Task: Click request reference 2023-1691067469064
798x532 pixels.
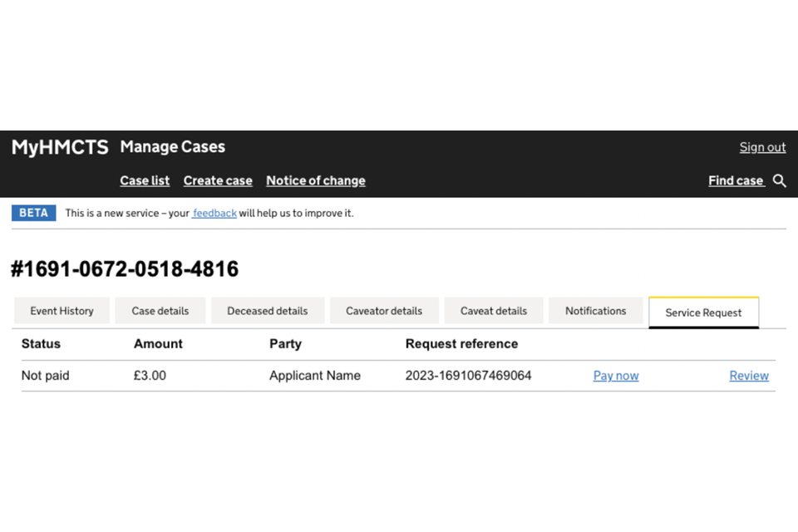Action: click(x=468, y=376)
